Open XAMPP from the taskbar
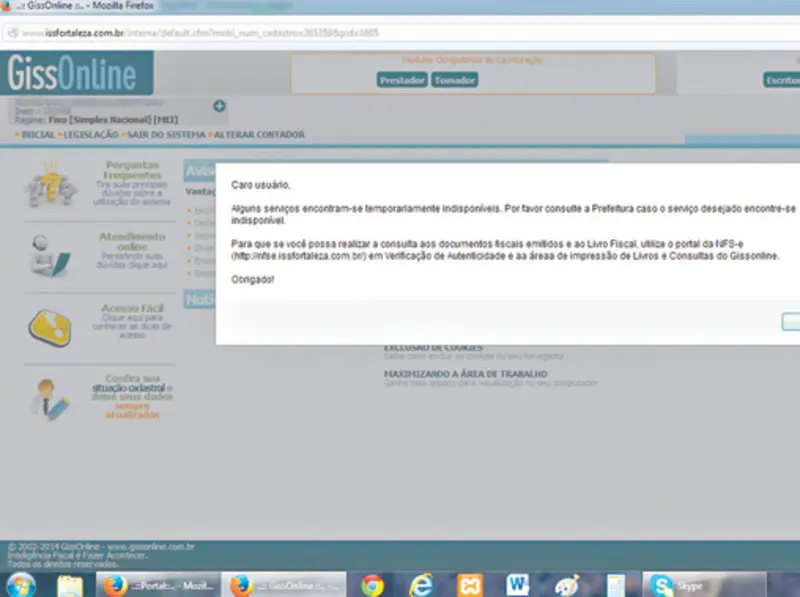 tap(469, 585)
